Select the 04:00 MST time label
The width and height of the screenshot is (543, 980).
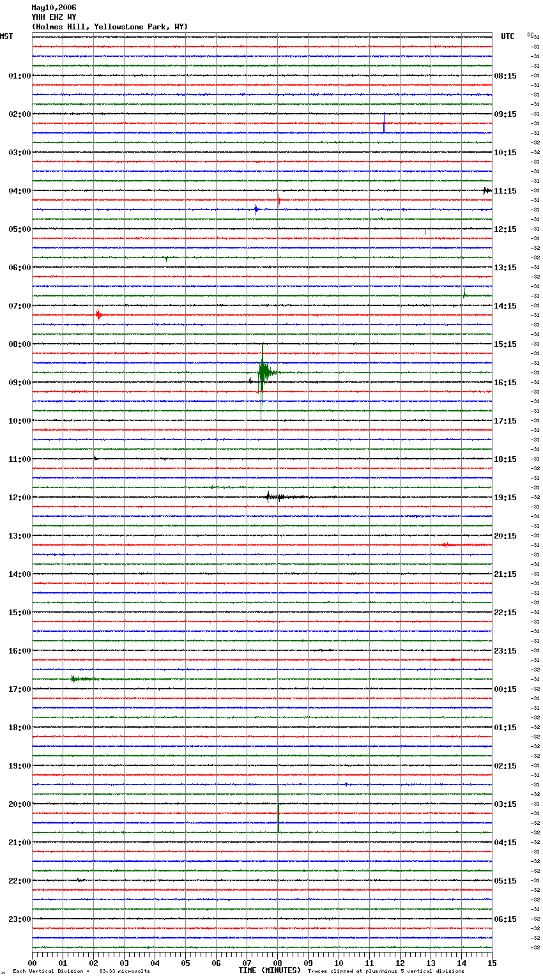tap(20, 191)
